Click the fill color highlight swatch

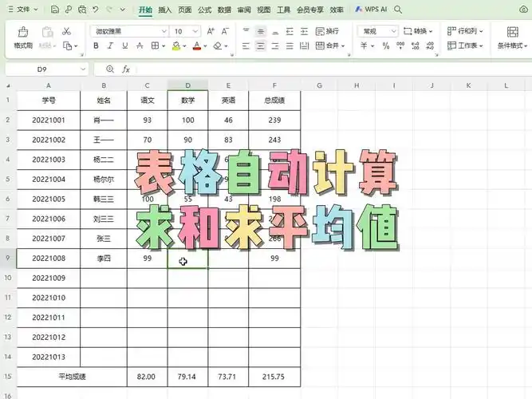176,45
